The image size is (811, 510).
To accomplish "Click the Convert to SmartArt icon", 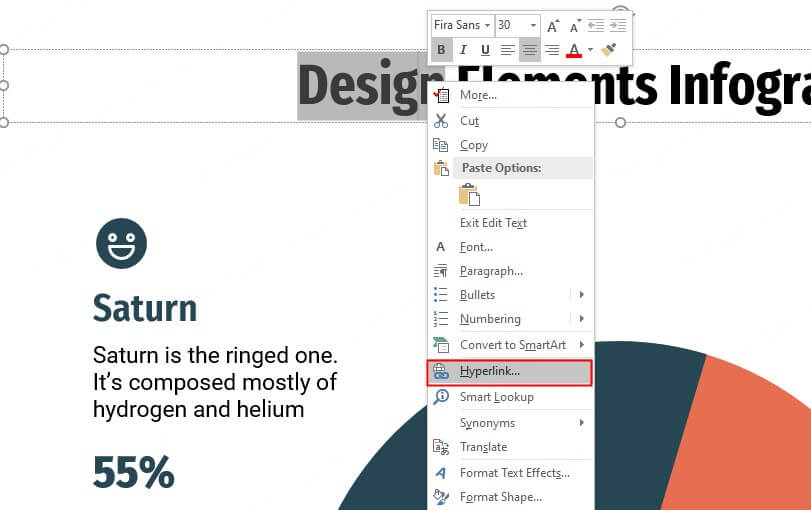I will pyautogui.click(x=441, y=344).
